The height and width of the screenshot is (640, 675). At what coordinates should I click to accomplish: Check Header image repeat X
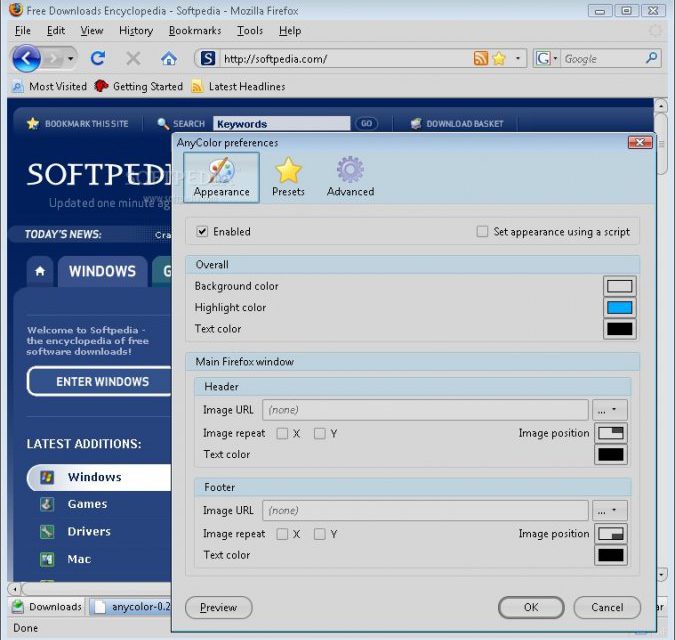point(283,434)
